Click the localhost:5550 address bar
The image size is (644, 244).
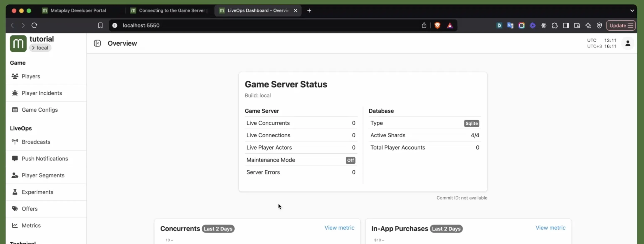coord(142,25)
